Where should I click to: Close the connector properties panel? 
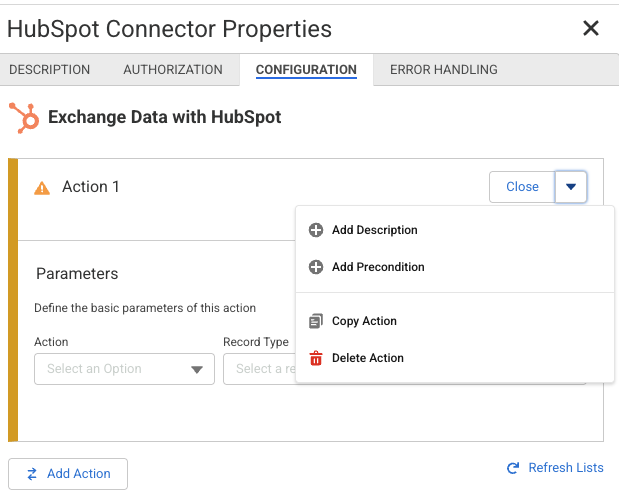[x=591, y=28]
